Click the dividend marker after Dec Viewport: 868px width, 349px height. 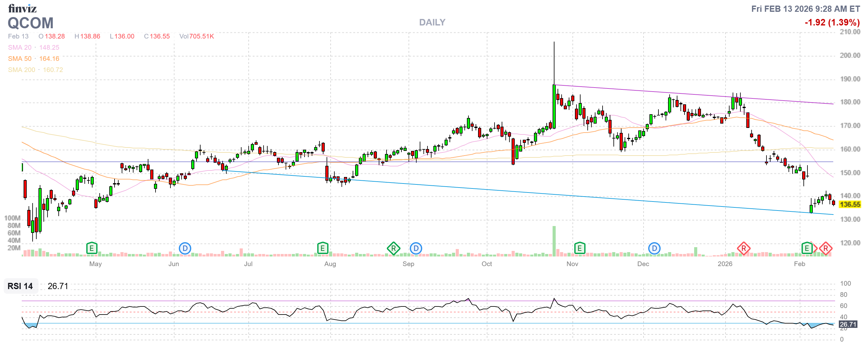pyautogui.click(x=654, y=249)
